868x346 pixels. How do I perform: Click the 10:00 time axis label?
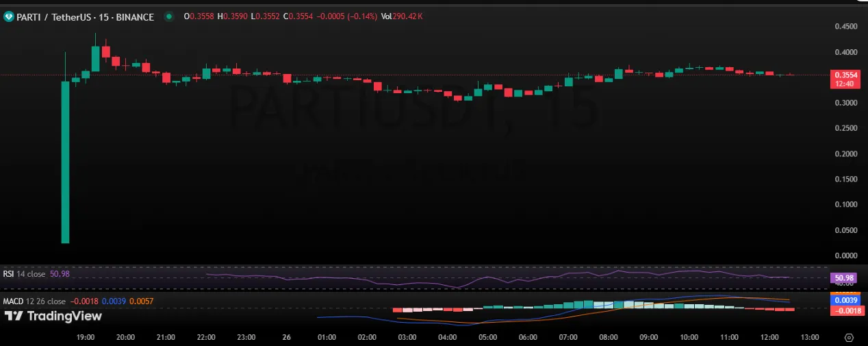click(x=689, y=338)
